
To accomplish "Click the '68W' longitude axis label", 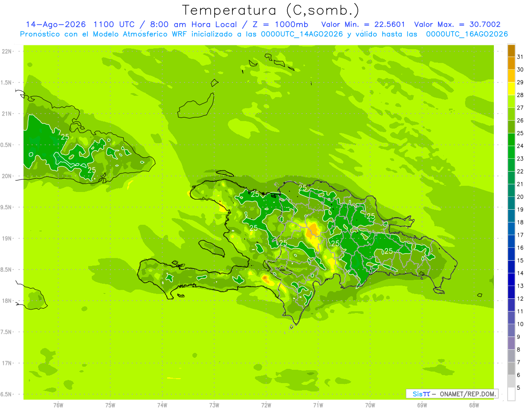I will 473,405.
